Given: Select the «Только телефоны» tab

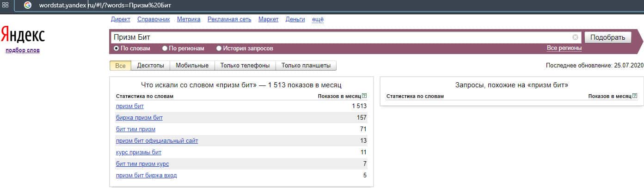Looking at the screenshot, I should pyautogui.click(x=245, y=66).
